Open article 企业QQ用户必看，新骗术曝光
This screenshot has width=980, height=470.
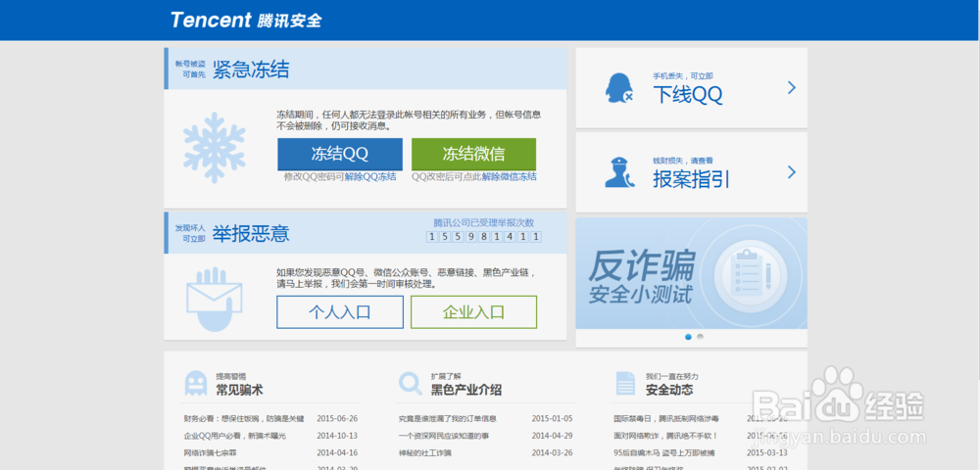(234, 436)
